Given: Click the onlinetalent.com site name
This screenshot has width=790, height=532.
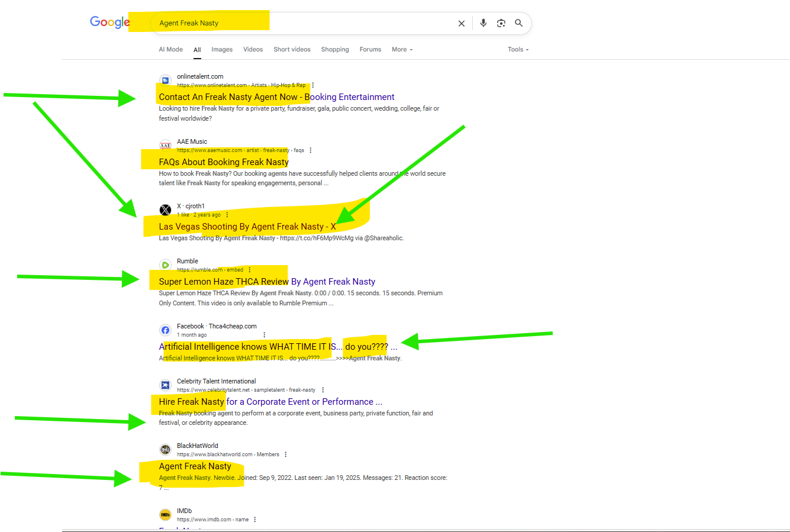Looking at the screenshot, I should tap(200, 76).
